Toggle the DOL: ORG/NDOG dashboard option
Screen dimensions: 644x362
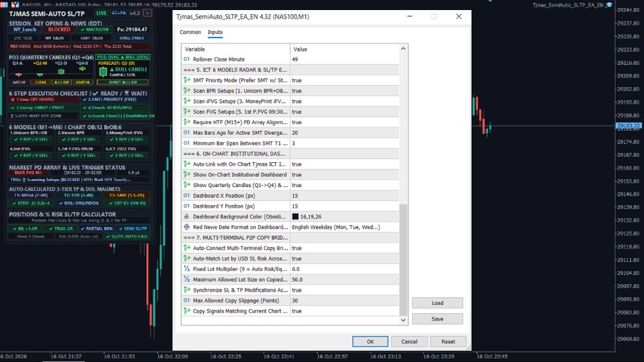78,203
